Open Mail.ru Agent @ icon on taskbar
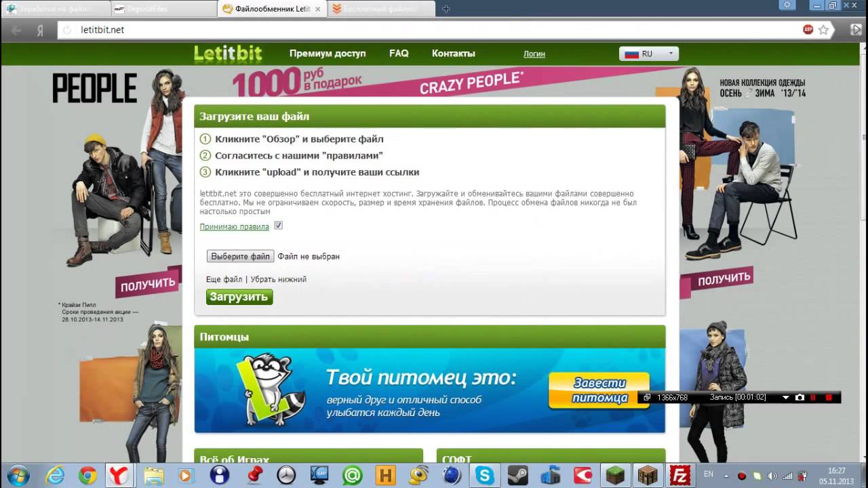 coord(352,475)
